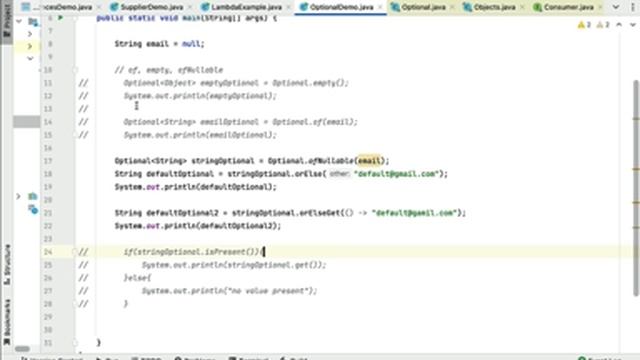Switch to the LambdaExample.java tab

tap(246, 7)
